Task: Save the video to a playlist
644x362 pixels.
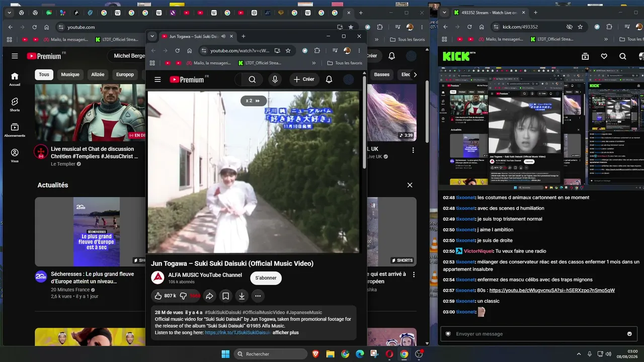Action: [x=226, y=296]
